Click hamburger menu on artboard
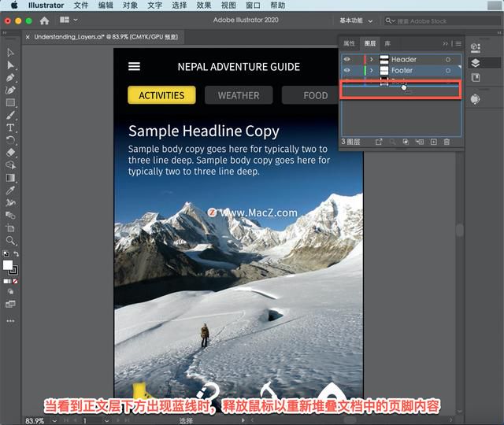Screen dimensions: 504x425 pos(134,66)
